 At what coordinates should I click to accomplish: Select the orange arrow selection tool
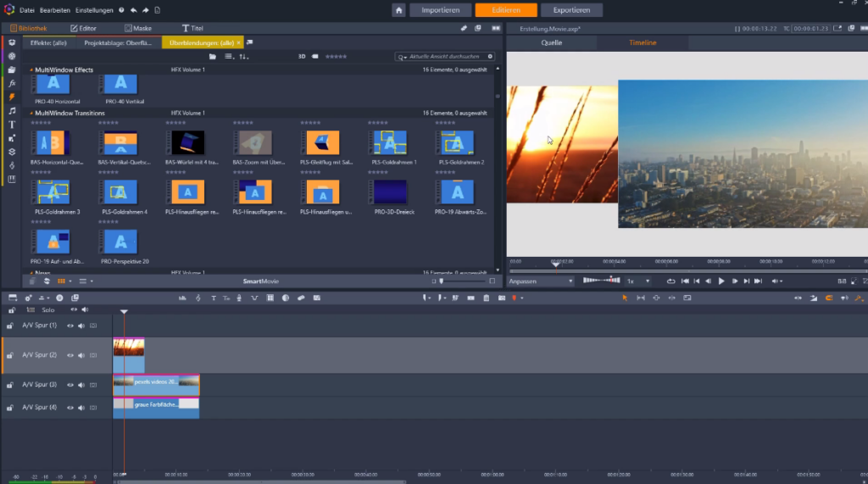click(x=625, y=298)
